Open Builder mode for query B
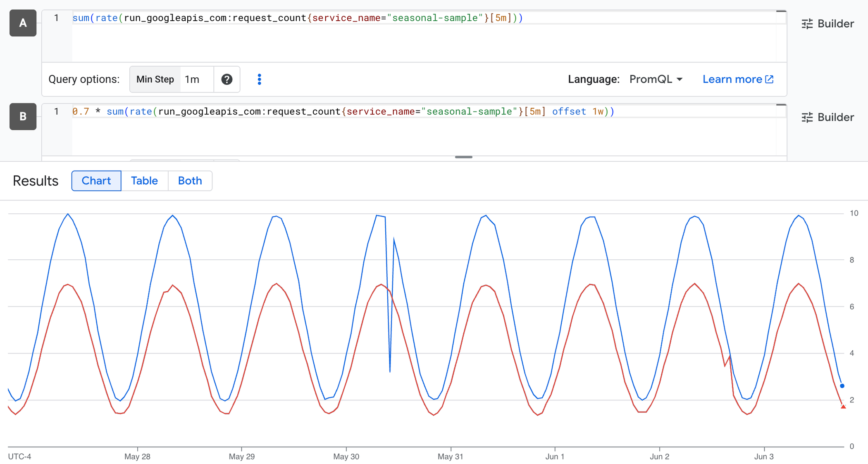This screenshot has height=464, width=868. [828, 117]
